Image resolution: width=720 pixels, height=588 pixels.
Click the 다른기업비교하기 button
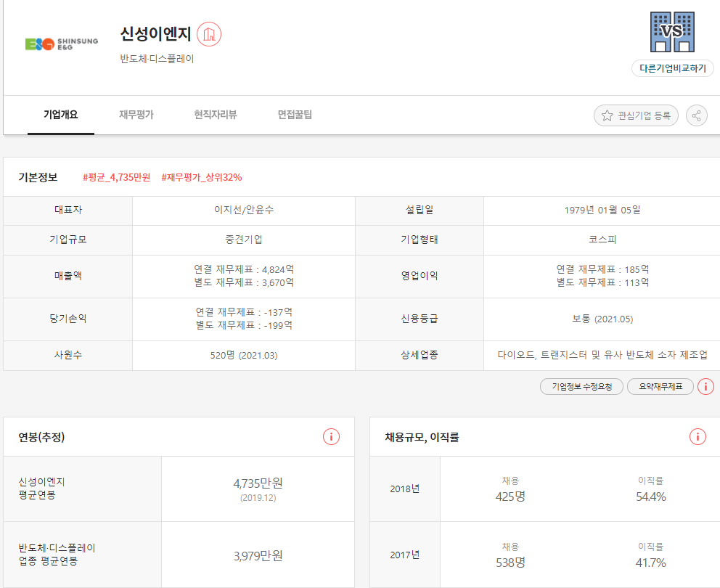click(x=673, y=68)
